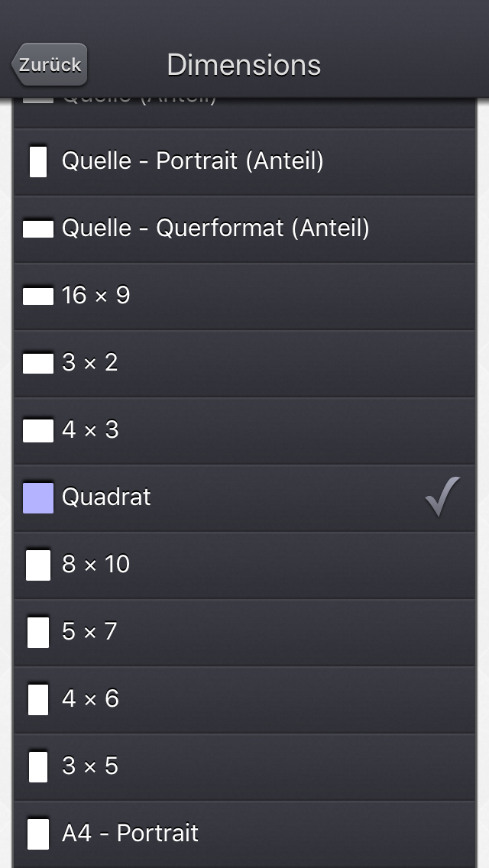The height and width of the screenshot is (868, 489).
Task: Click the Dimensions title in the header
Action: click(x=244, y=65)
